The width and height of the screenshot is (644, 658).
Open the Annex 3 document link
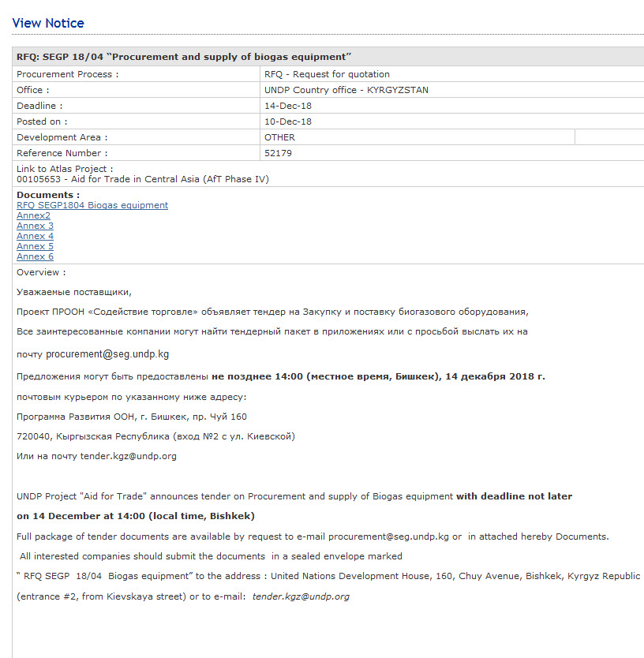pyautogui.click(x=35, y=226)
